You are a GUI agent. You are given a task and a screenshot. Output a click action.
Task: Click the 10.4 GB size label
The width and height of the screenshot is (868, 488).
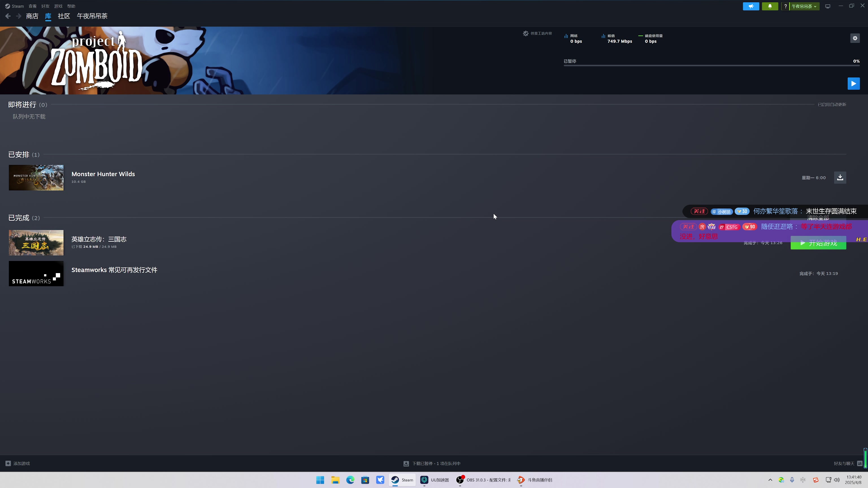pyautogui.click(x=79, y=182)
